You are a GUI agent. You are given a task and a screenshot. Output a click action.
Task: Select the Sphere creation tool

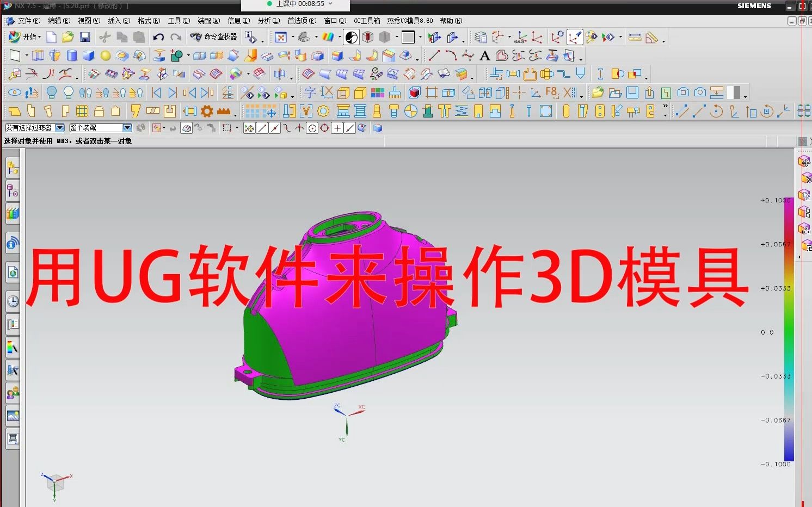[x=105, y=55]
